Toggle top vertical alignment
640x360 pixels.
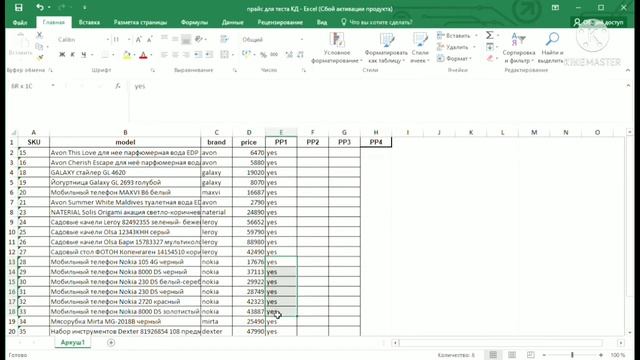[164, 38]
